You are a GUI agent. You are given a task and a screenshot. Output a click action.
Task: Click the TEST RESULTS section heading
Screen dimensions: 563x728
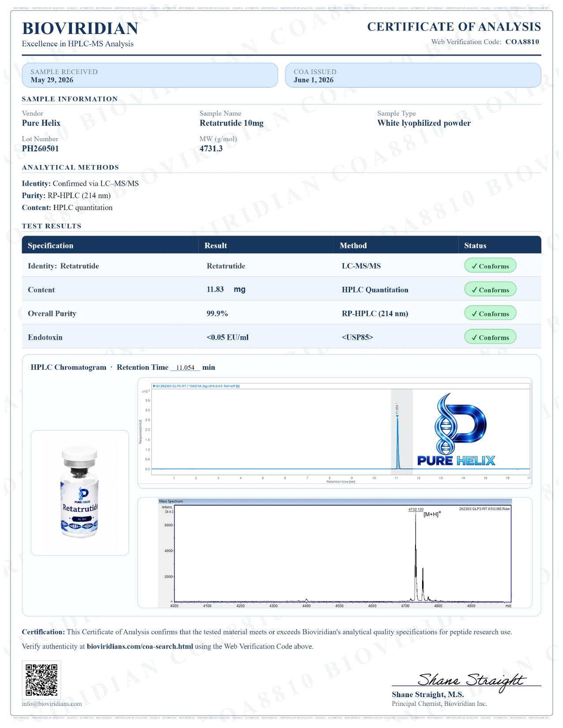pos(52,226)
